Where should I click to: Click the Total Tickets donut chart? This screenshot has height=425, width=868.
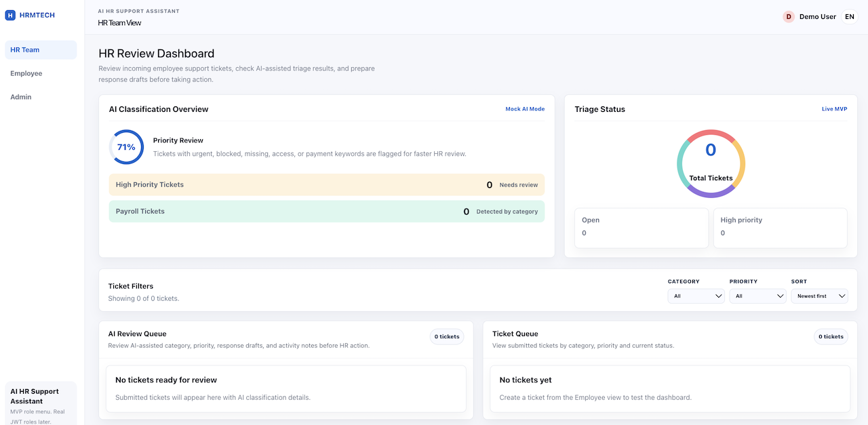click(711, 164)
